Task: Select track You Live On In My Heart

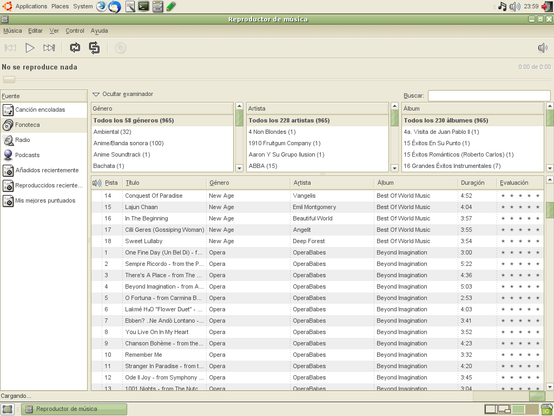Action: pos(317,332)
